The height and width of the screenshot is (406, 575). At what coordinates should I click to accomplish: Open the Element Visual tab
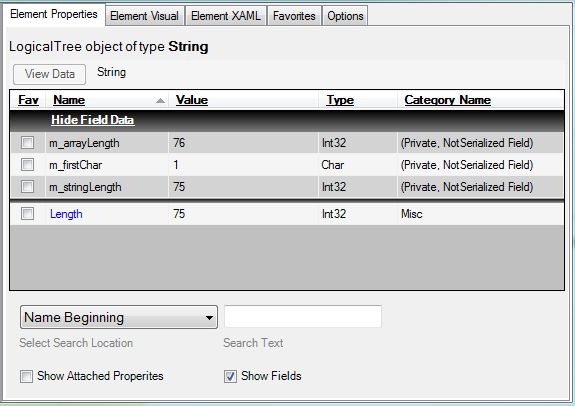(x=144, y=16)
